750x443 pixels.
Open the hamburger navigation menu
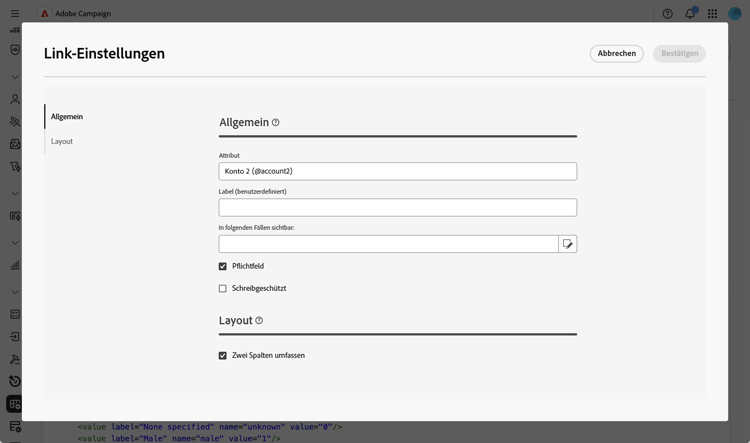[15, 13]
